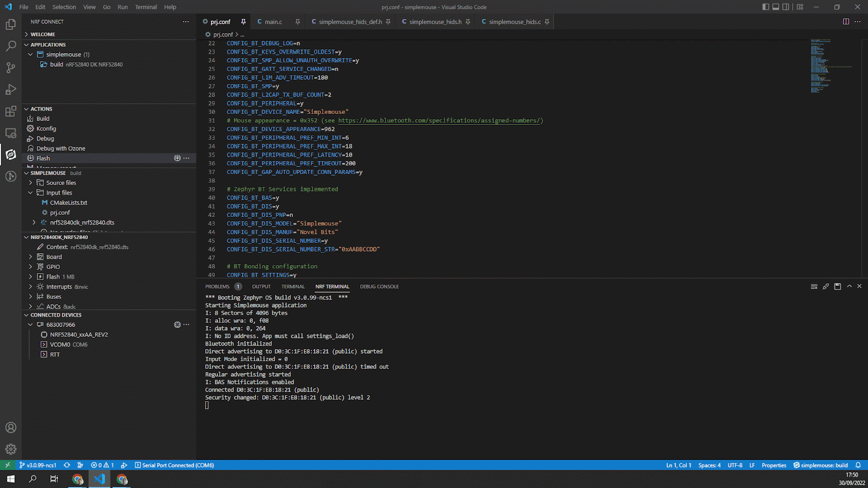Open the Explorer view in activity bar

[11, 24]
